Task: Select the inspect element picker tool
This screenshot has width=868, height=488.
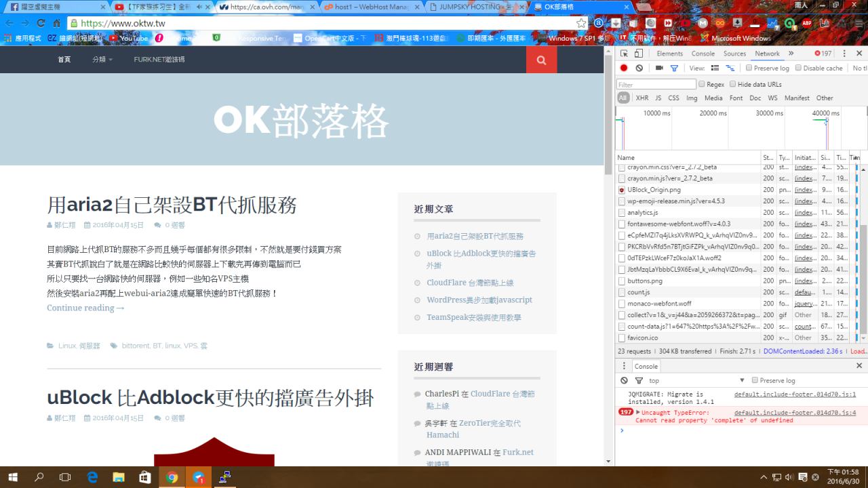Action: pyautogui.click(x=624, y=54)
